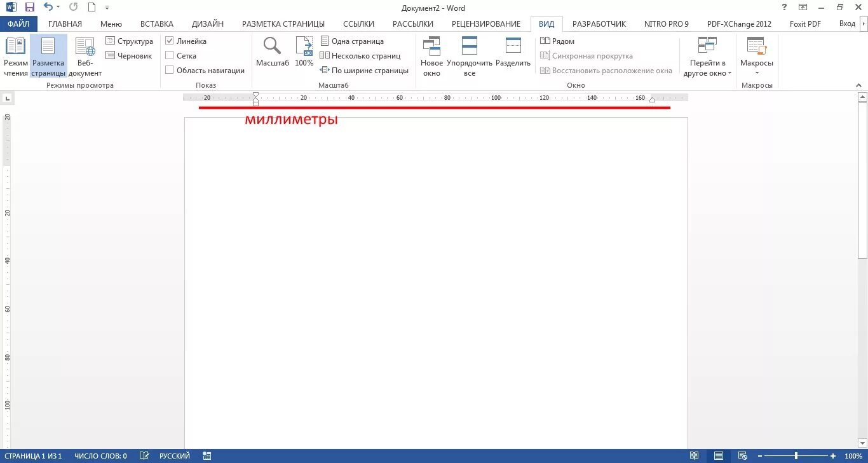
Task: Switch to the ДИЗАЙН tab
Action: [208, 24]
